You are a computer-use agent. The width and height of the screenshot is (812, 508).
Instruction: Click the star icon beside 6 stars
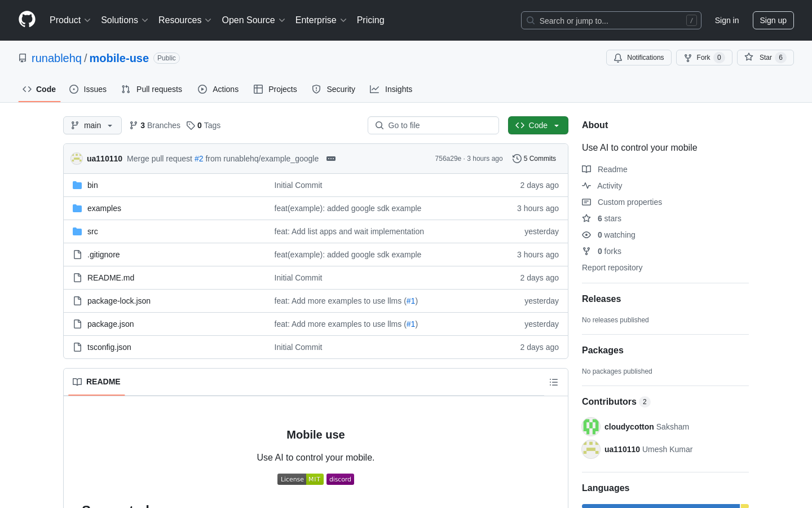click(586, 218)
